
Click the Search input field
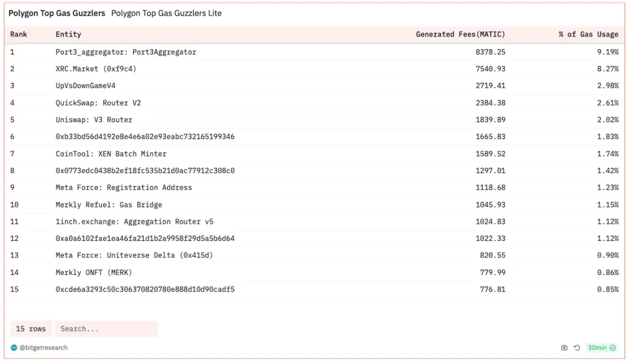coord(106,329)
